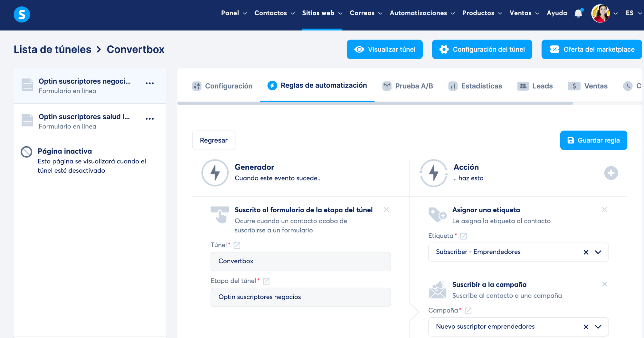Viewport: 644px width, 338px height.
Task: Click the Convertbox breadcrumb title
Action: [136, 50]
